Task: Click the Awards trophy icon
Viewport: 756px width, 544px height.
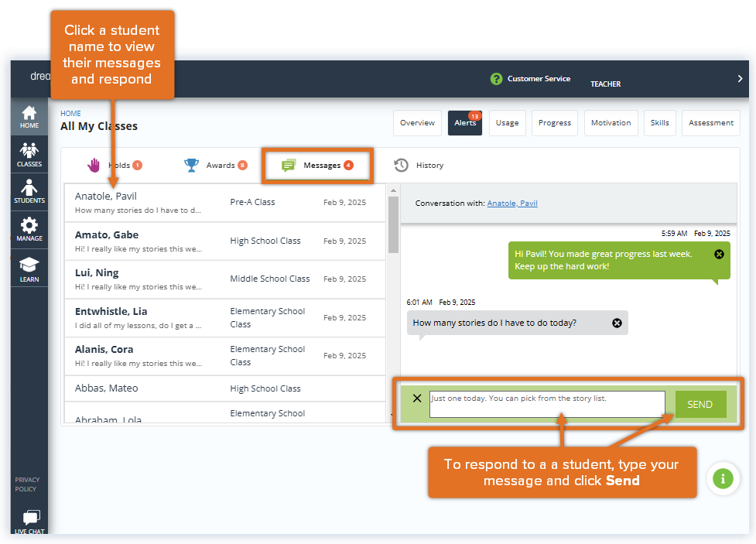Action: tap(190, 165)
